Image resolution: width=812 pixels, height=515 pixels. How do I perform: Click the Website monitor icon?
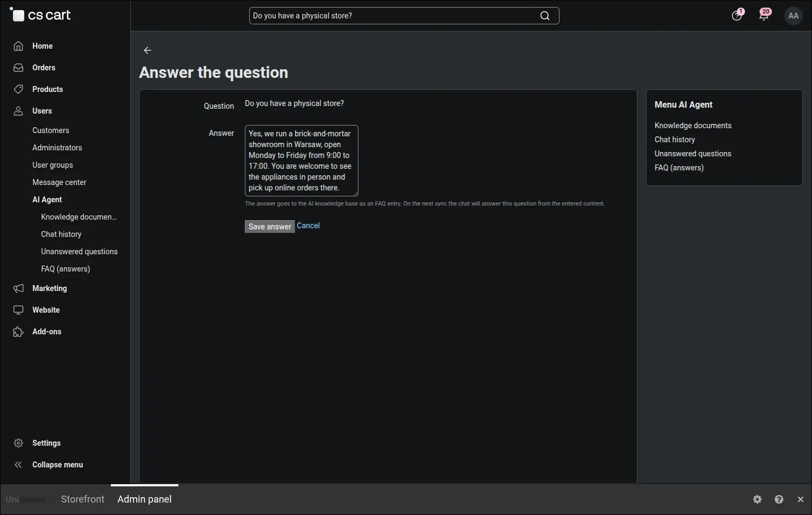pyautogui.click(x=18, y=310)
